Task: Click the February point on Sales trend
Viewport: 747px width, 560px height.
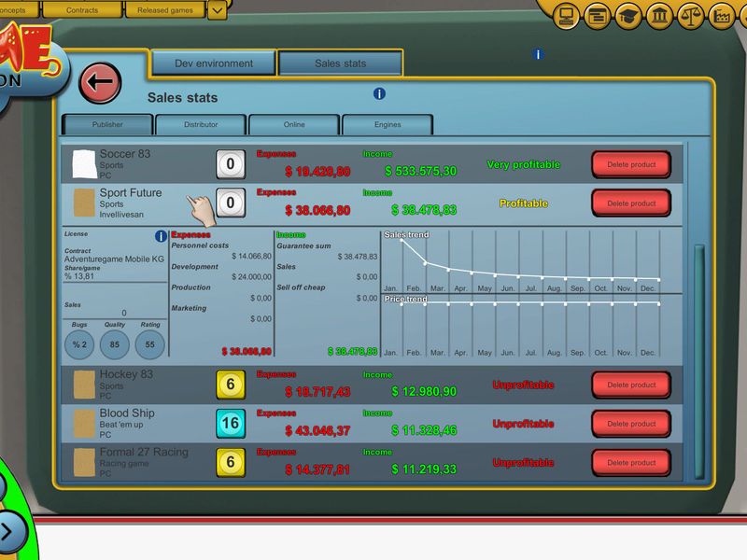Action: tap(425, 262)
